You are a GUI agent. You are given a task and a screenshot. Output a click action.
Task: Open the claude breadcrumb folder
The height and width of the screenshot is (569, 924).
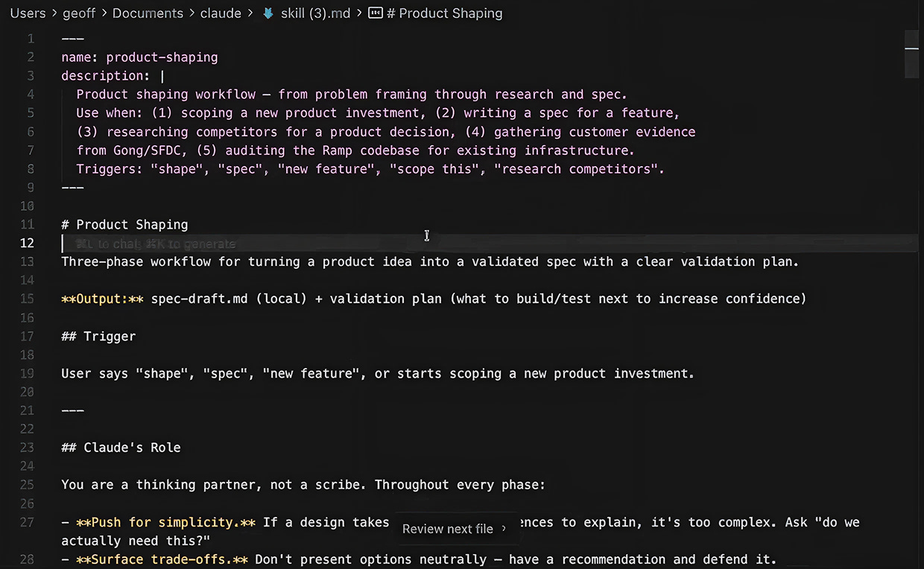(220, 13)
